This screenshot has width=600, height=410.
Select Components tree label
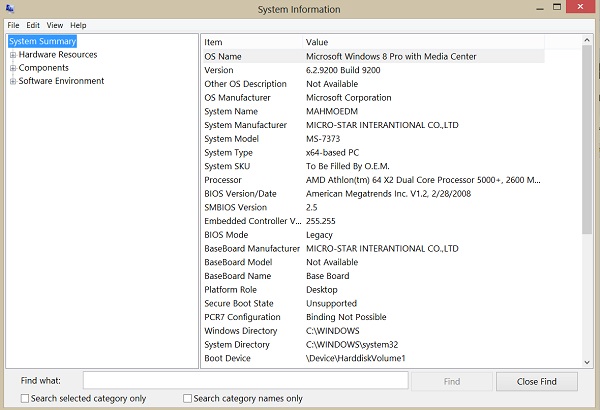pos(44,68)
